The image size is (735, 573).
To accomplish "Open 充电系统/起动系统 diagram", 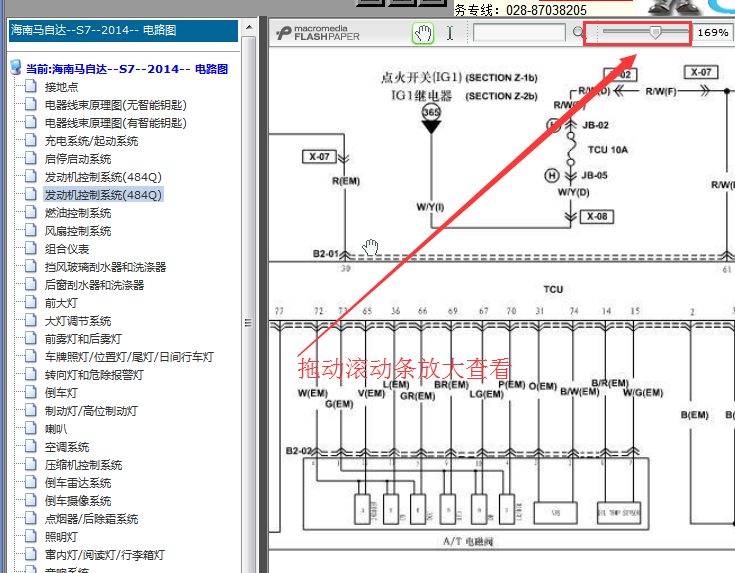I will [91, 141].
